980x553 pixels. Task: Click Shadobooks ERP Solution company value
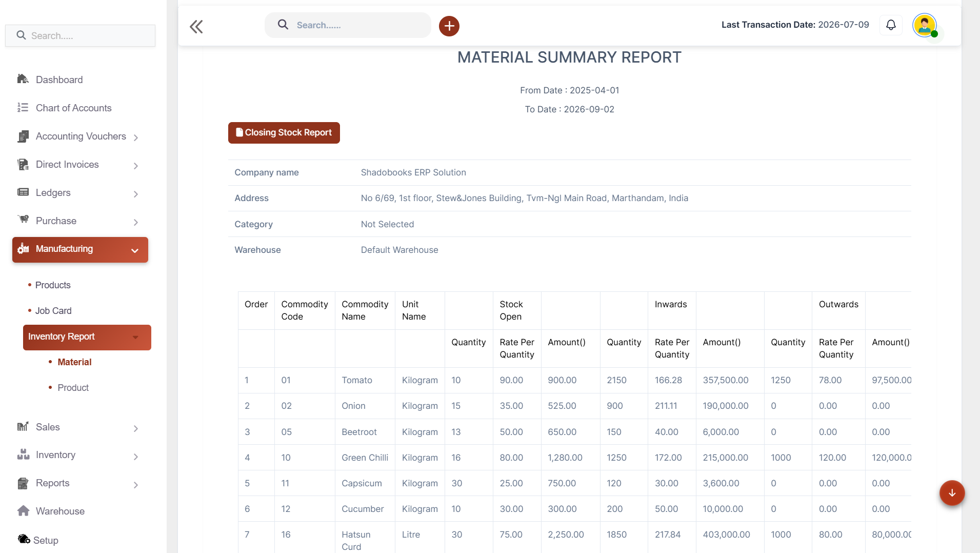click(413, 172)
